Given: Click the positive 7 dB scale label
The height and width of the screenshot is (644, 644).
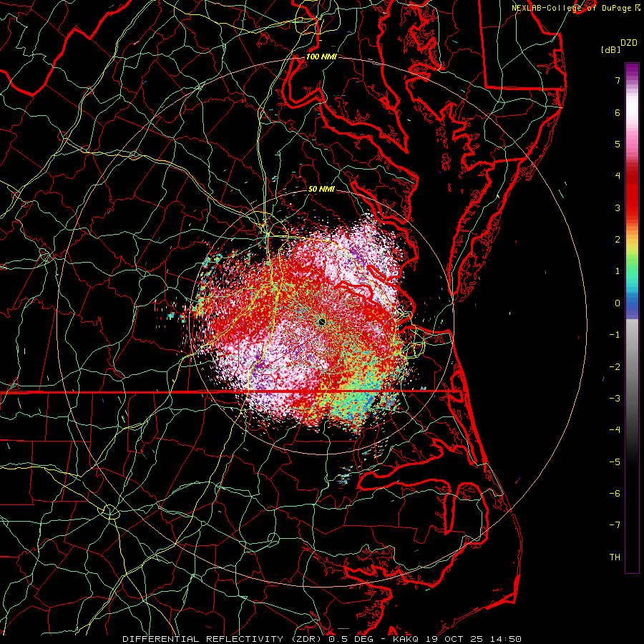Looking at the screenshot, I should pyautogui.click(x=618, y=80).
